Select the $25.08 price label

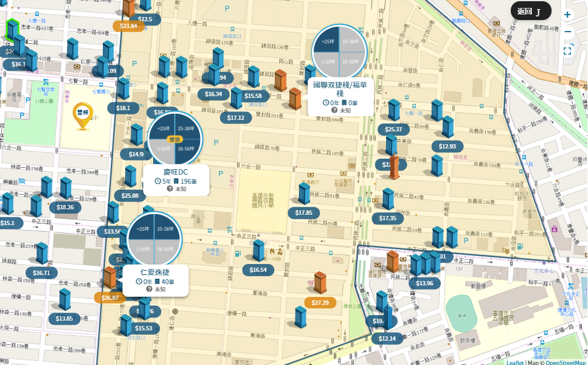(x=130, y=195)
